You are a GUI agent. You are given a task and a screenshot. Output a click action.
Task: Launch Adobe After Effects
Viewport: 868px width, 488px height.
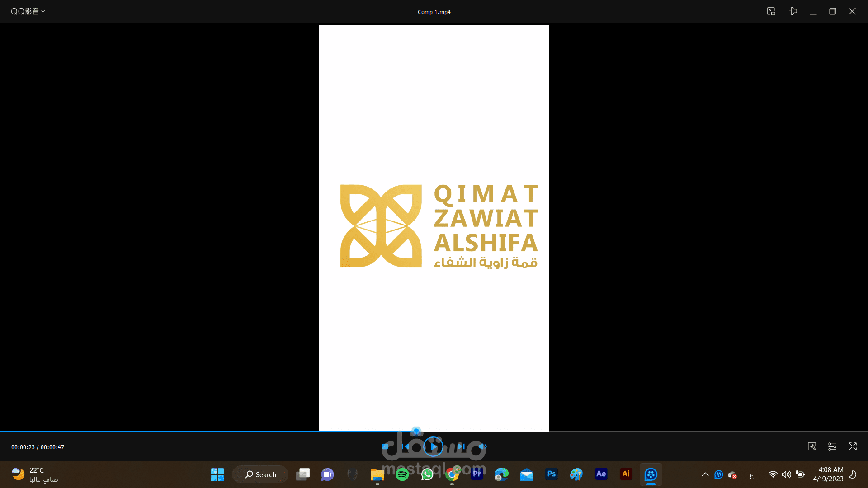click(x=601, y=474)
